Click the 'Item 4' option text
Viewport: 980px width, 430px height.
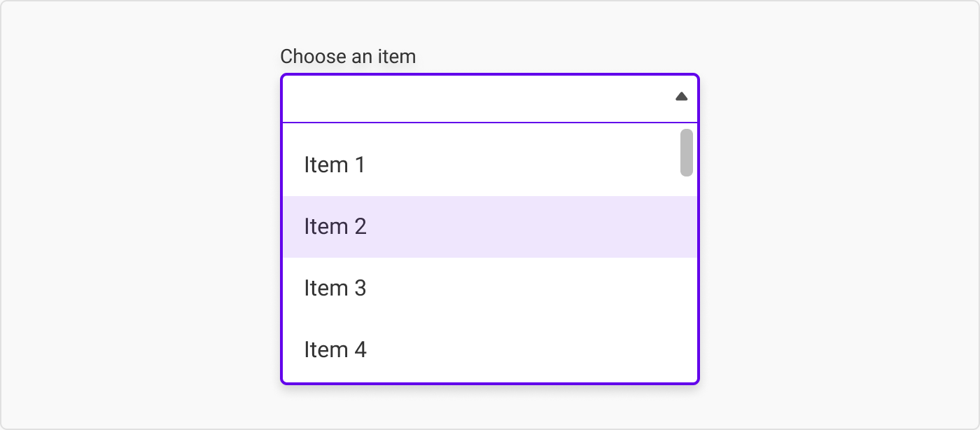(335, 349)
